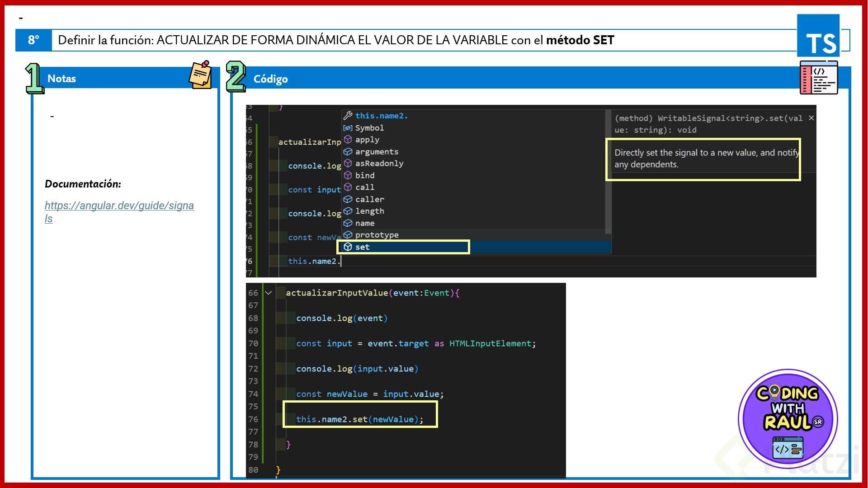Click the cube icon next to apply

tap(348, 140)
